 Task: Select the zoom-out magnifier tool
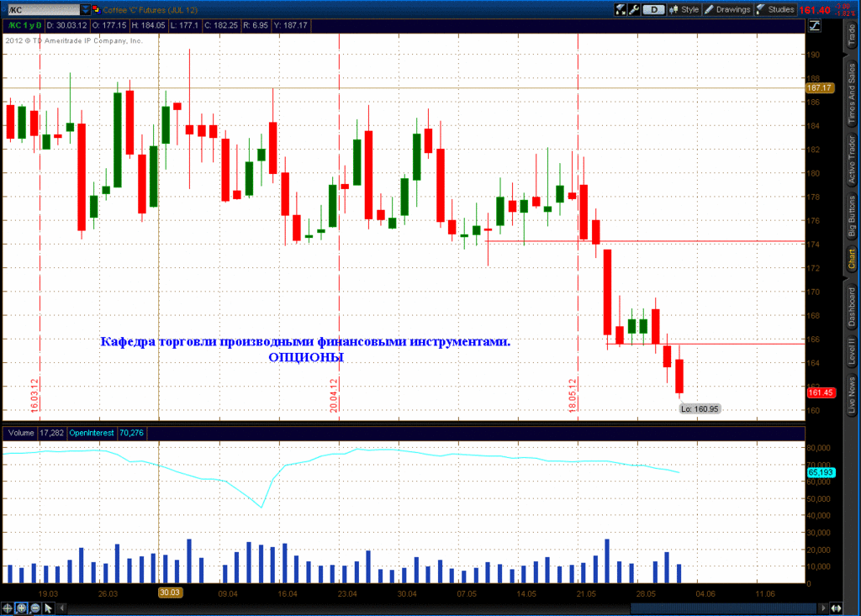35,608
